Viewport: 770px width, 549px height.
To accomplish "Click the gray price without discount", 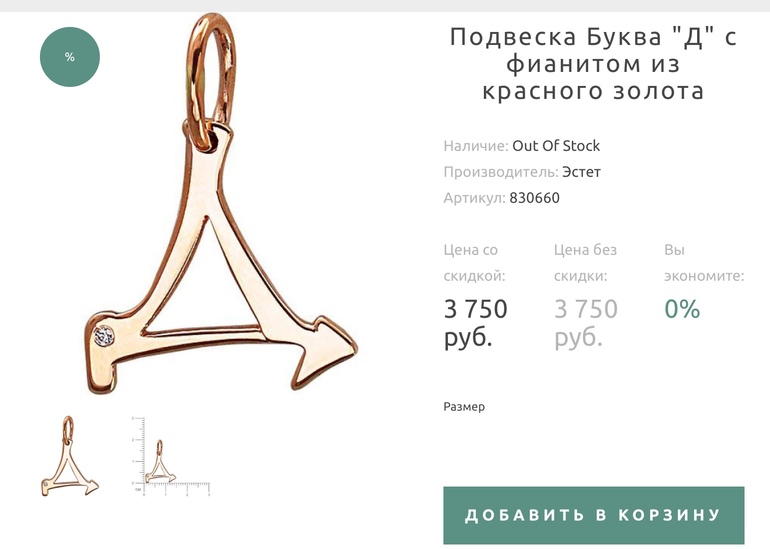I will (585, 323).
